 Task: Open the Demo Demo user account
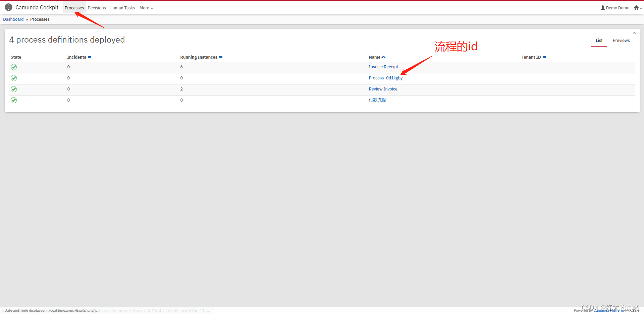pos(615,8)
